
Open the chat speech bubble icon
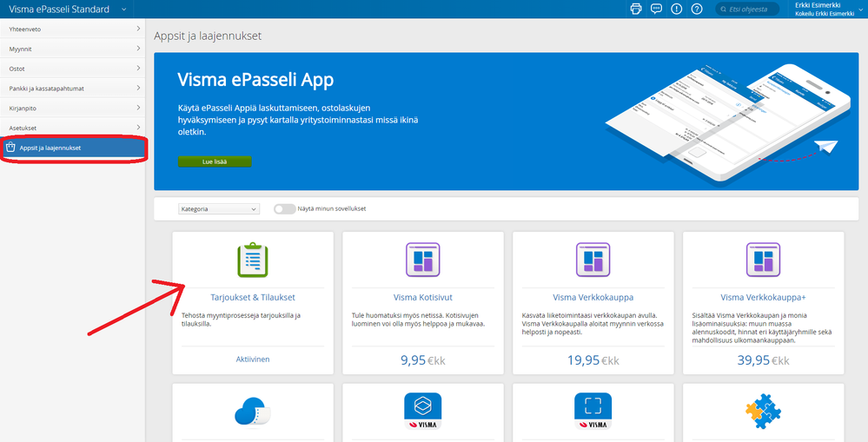(656, 9)
